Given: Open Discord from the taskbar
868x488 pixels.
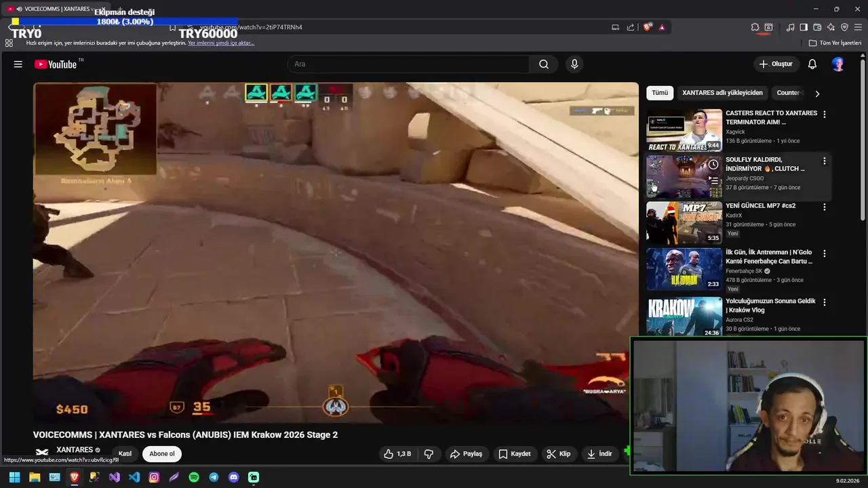Looking at the screenshot, I should pyautogui.click(x=234, y=477).
